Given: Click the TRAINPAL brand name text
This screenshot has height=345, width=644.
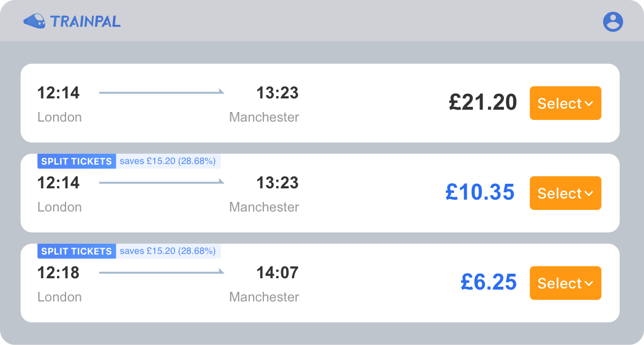Looking at the screenshot, I should tap(85, 22).
